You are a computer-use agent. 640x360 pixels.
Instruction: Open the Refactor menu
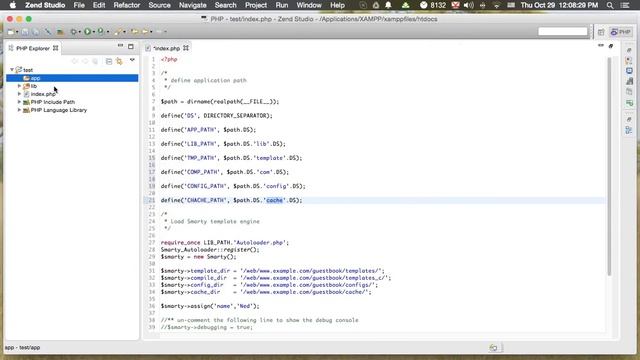(x=127, y=5)
